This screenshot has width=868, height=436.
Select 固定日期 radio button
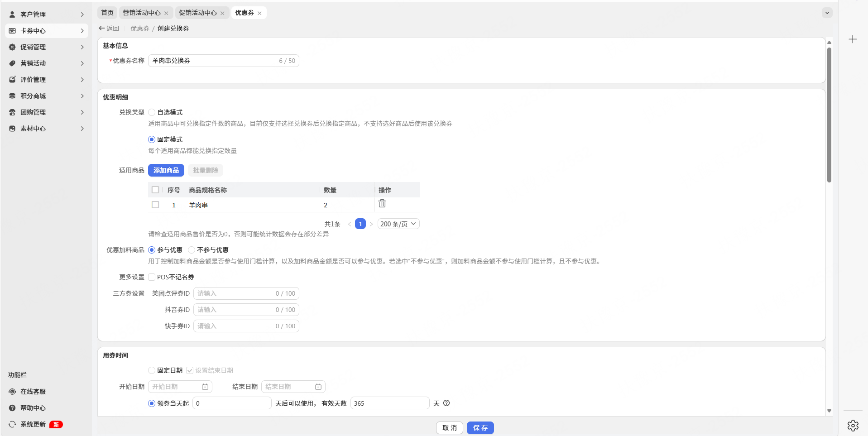pos(152,370)
